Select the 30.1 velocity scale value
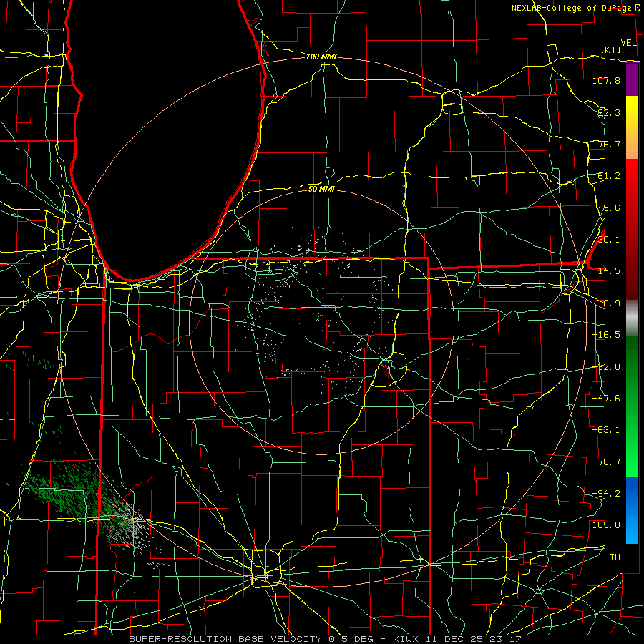The image size is (644, 644). coord(609,240)
